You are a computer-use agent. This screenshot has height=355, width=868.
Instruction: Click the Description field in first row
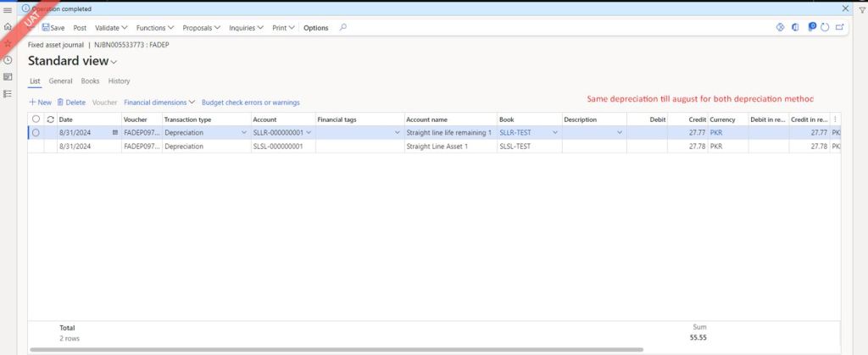pyautogui.click(x=589, y=133)
